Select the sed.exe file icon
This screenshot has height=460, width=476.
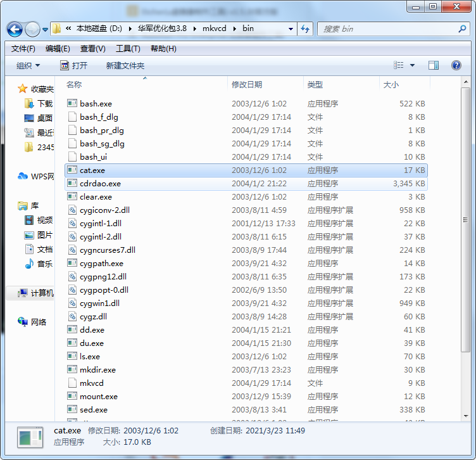coord(72,409)
